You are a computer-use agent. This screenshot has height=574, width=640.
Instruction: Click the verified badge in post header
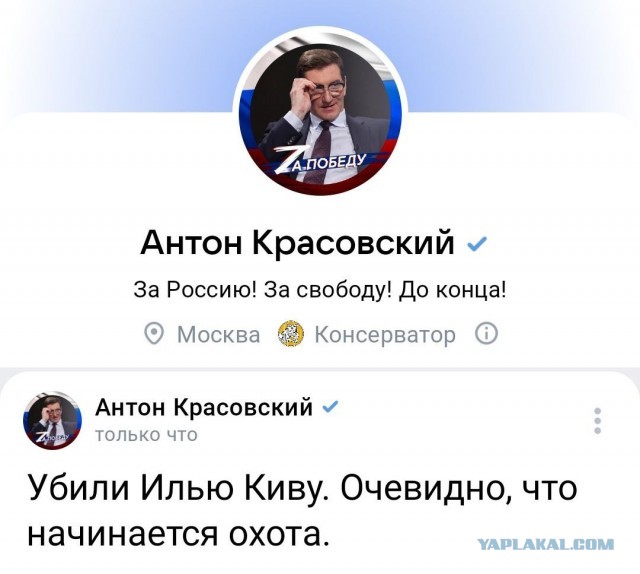(330, 407)
